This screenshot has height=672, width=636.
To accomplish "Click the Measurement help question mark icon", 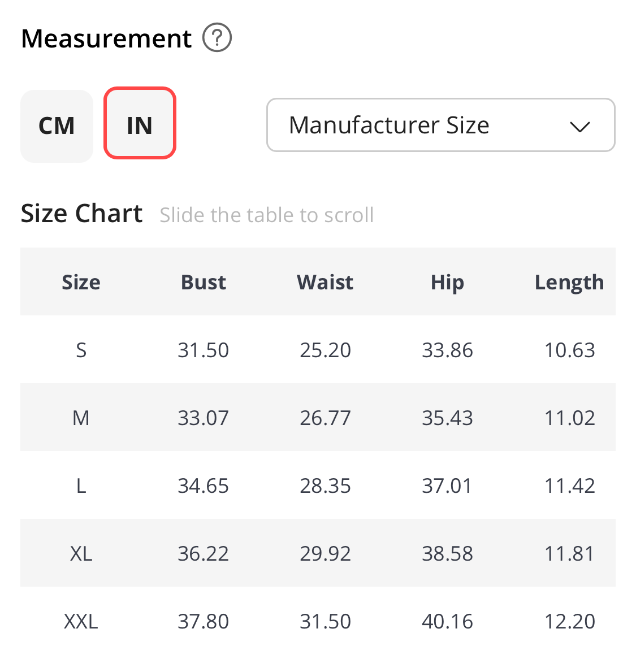I will (x=217, y=38).
